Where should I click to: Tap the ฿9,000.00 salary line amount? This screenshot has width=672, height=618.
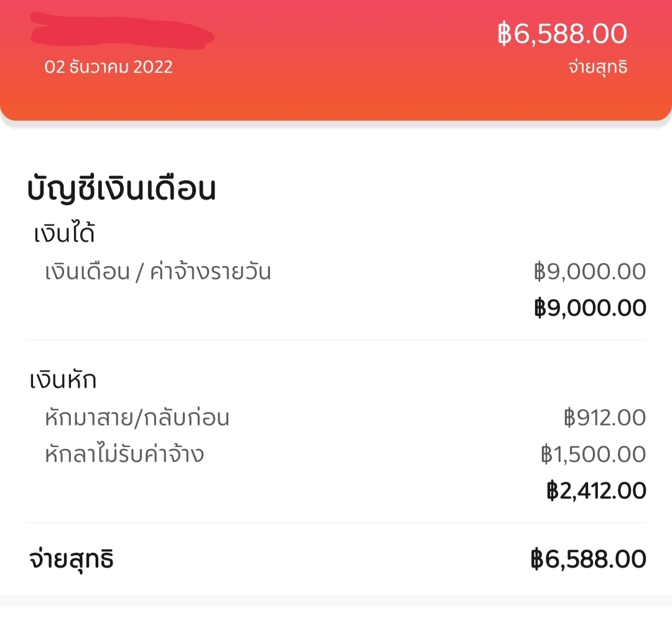[590, 271]
